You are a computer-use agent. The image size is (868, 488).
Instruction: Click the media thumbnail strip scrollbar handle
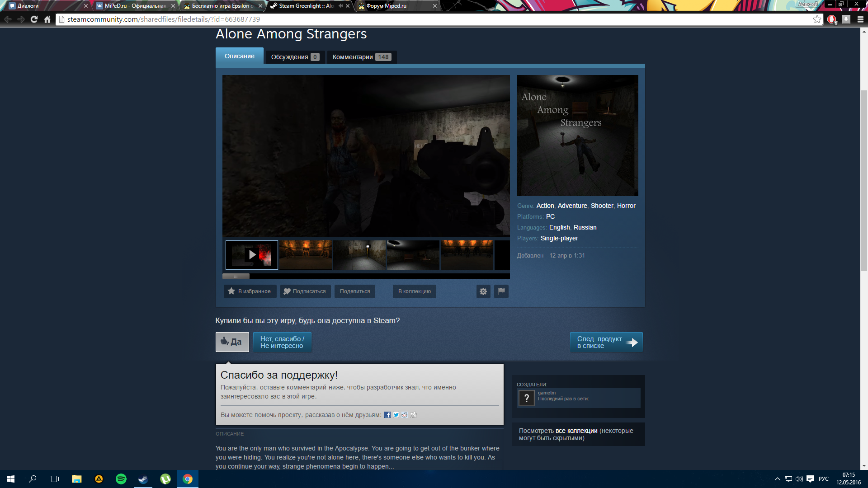point(236,276)
